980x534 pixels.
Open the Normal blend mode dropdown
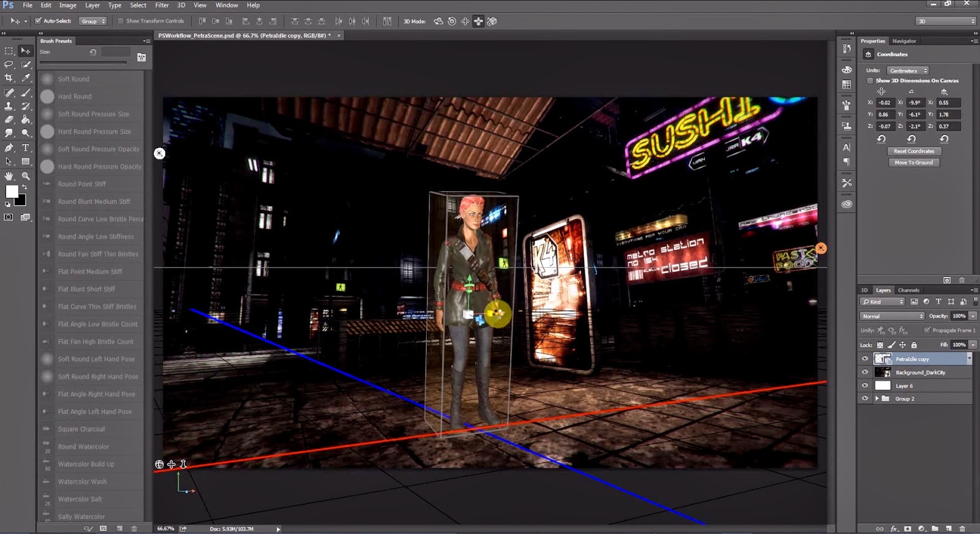coord(892,316)
